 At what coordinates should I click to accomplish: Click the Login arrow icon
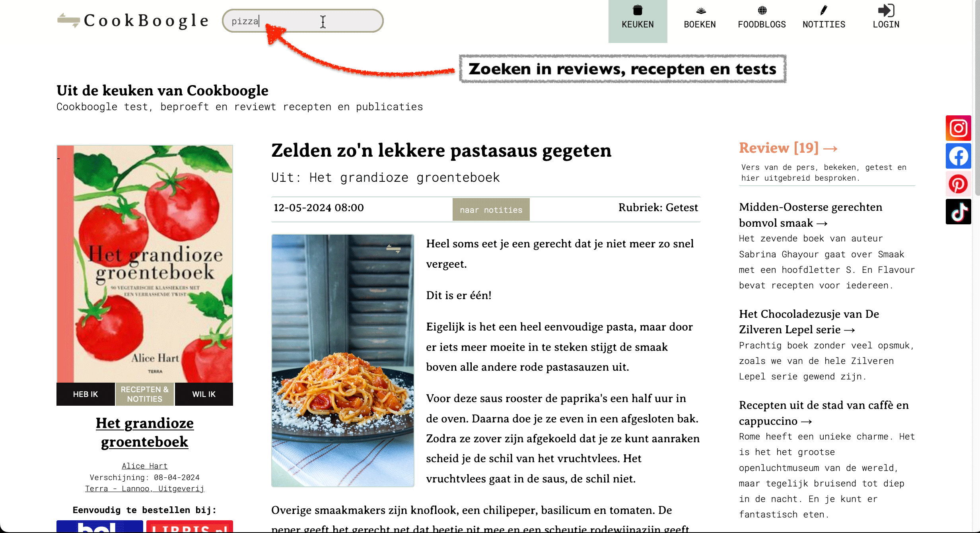click(x=886, y=10)
